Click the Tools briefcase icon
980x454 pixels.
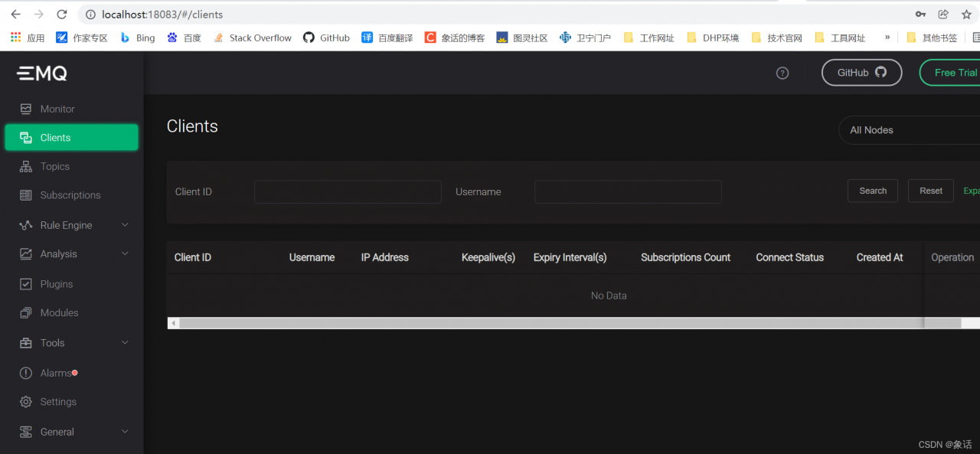coord(26,343)
